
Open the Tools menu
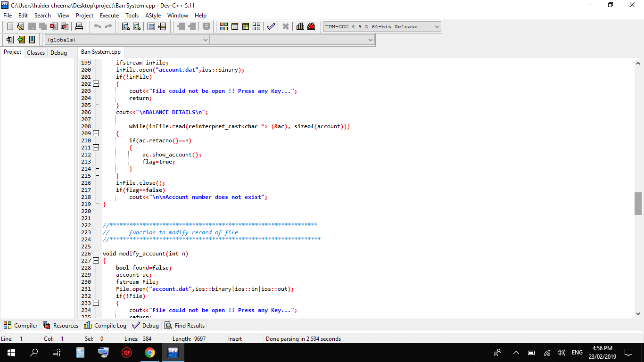tap(132, 16)
